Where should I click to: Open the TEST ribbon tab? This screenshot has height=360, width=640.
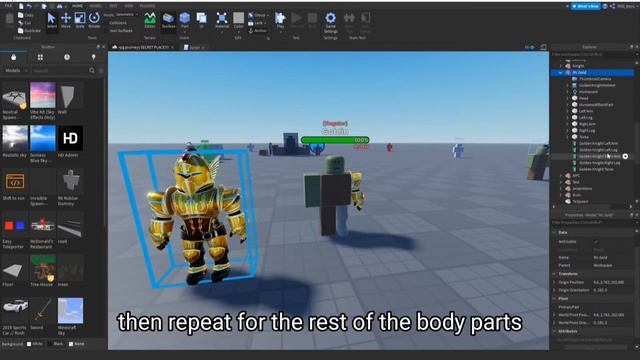(113, 6)
